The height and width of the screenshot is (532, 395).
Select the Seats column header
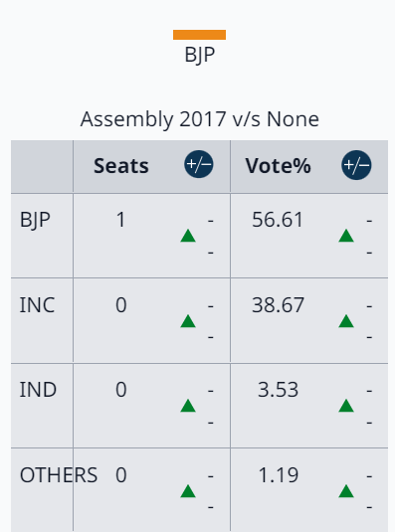[x=121, y=166]
